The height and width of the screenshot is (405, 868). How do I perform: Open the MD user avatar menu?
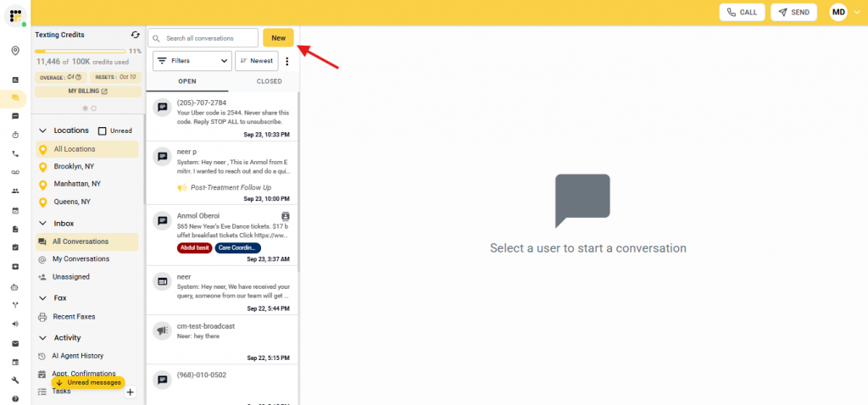pos(838,12)
